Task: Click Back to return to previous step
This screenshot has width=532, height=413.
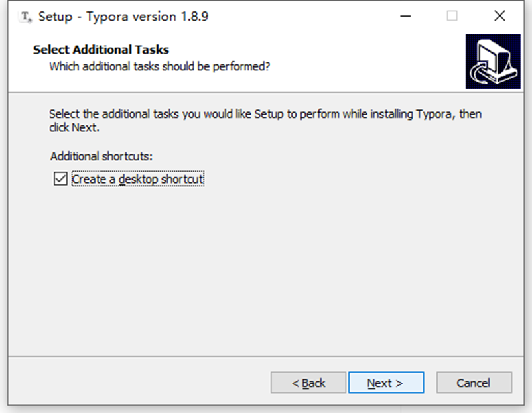Action: pyautogui.click(x=308, y=383)
